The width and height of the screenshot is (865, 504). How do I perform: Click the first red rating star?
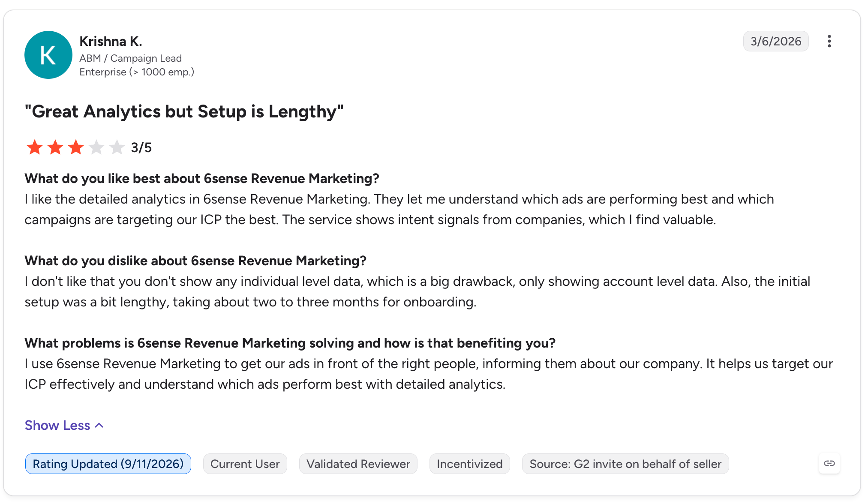35,147
